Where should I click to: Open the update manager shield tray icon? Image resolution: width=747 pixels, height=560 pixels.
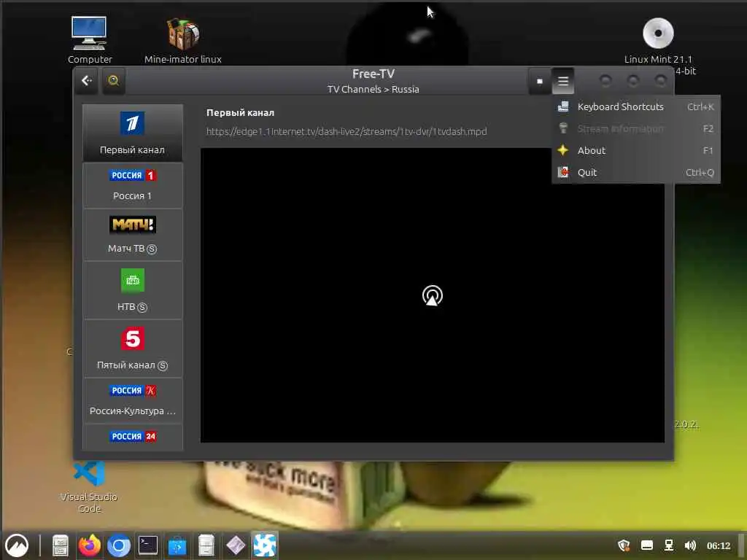624,545
